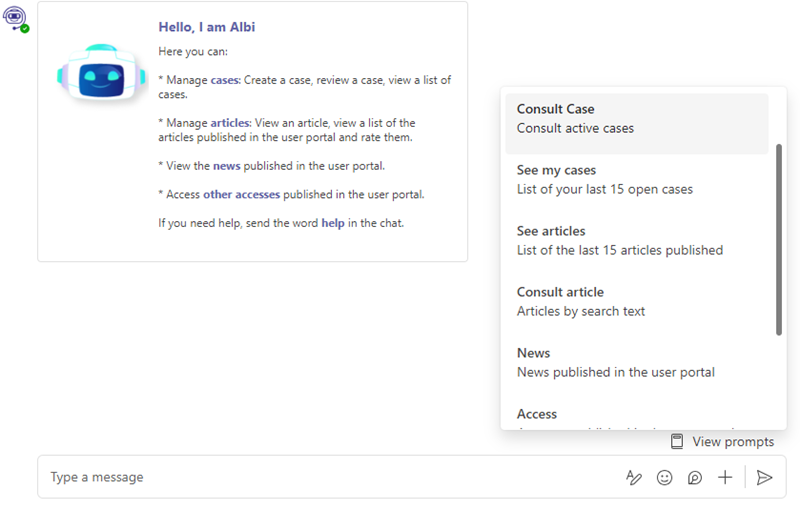This screenshot has height=510, width=800.
Task: Open the text format options icon
Action: click(x=633, y=478)
